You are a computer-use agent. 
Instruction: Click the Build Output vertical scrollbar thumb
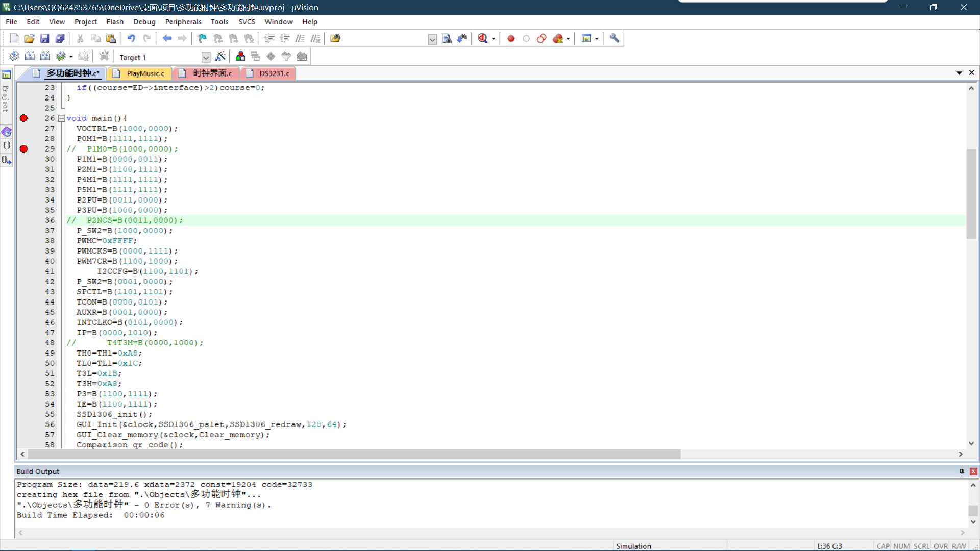coord(973,511)
